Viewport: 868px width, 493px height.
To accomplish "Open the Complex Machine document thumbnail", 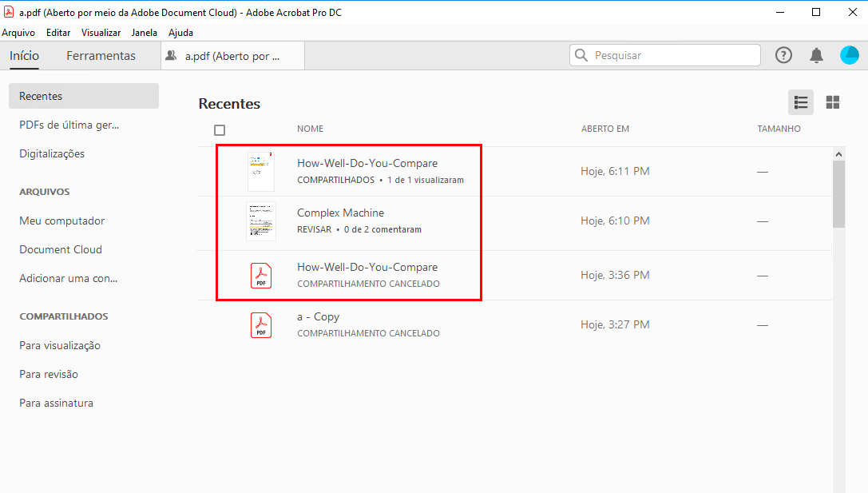I will (261, 221).
